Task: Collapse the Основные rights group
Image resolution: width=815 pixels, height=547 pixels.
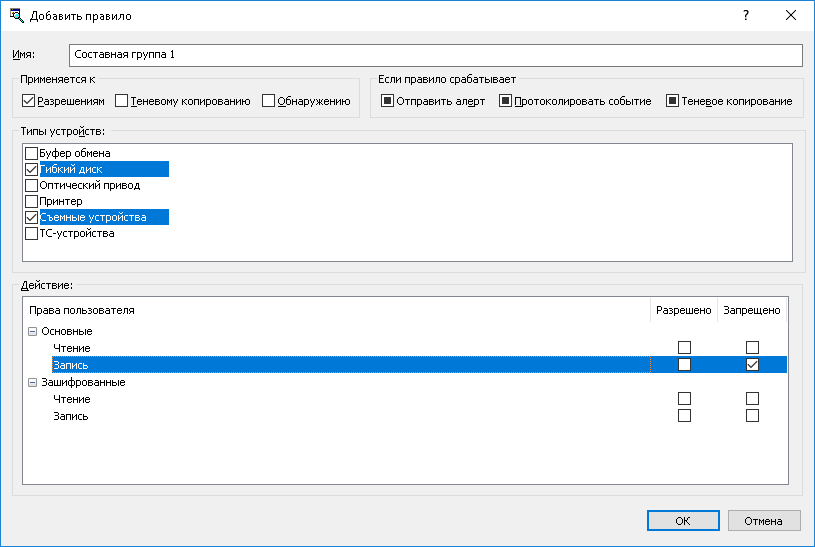Action: pyautogui.click(x=33, y=331)
